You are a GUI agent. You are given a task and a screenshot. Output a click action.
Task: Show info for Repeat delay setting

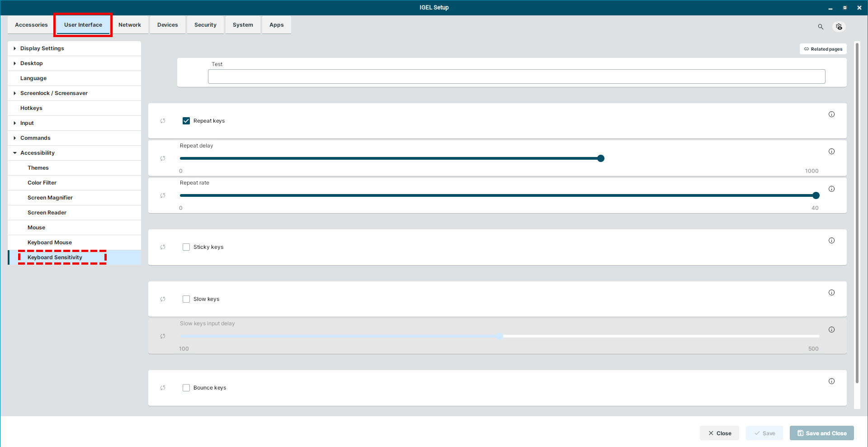[831, 152]
